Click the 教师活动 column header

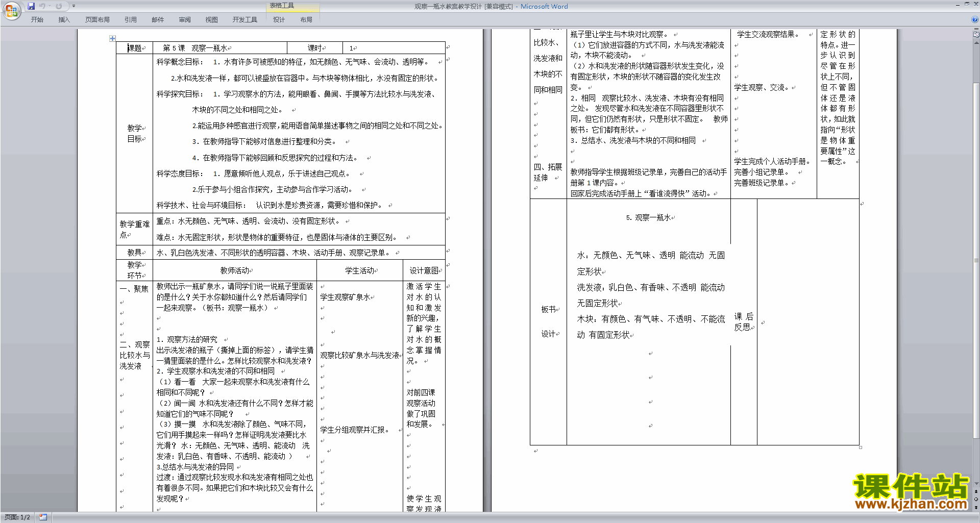point(235,270)
